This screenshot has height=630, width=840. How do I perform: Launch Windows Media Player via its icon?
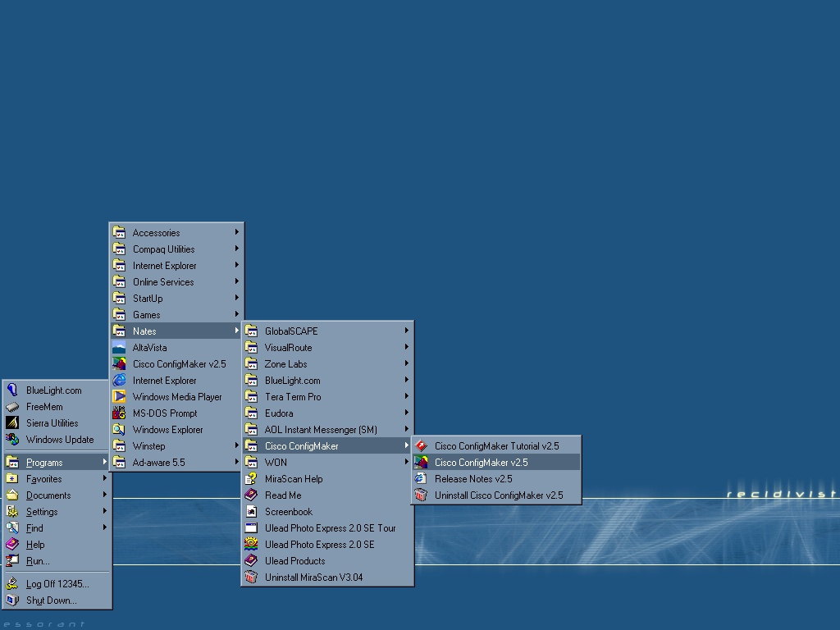pos(119,397)
